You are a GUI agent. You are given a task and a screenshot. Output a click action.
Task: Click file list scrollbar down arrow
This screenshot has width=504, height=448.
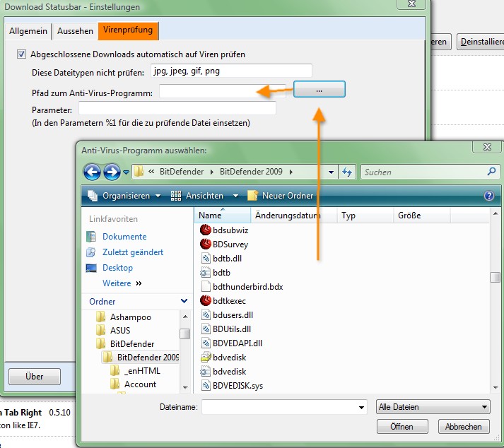(x=496, y=388)
